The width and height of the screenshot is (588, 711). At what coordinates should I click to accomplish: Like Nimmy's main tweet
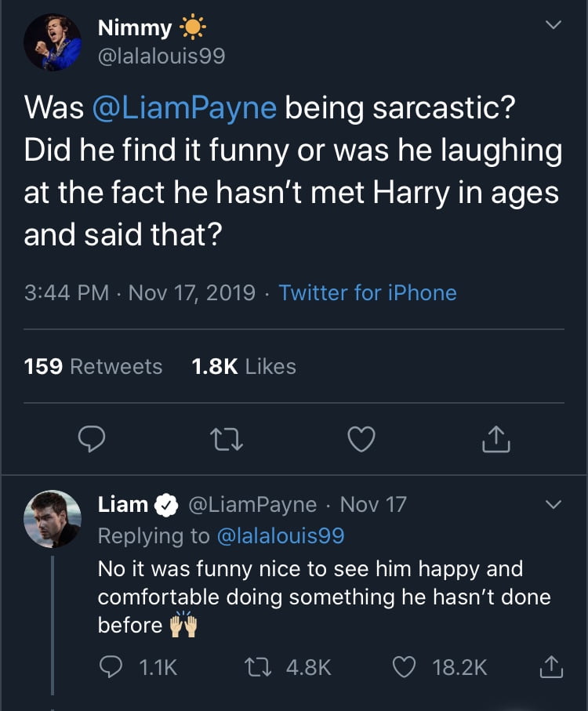coord(361,441)
